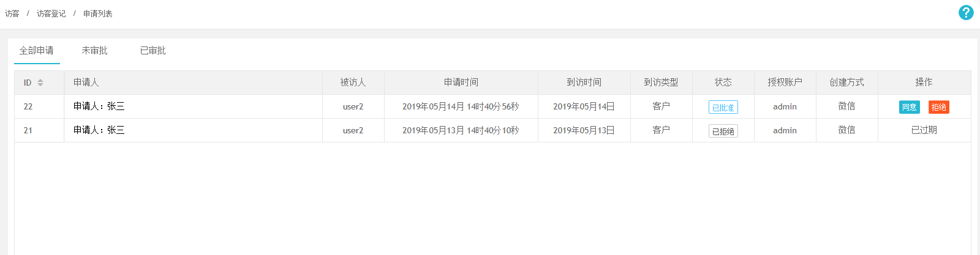Click the 已过期 label in row 21
980x255 pixels.
(924, 130)
